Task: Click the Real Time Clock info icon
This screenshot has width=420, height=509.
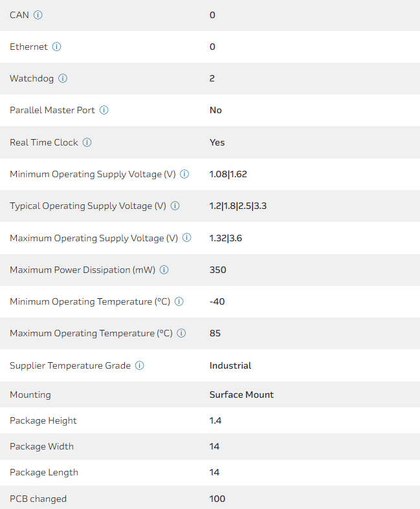Action: [x=87, y=142]
